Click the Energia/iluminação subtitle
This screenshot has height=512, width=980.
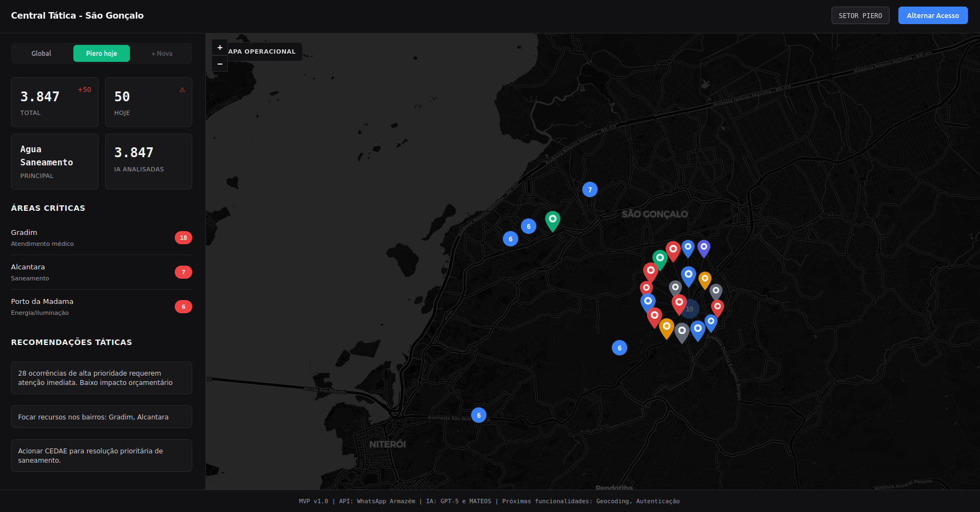[40, 313]
